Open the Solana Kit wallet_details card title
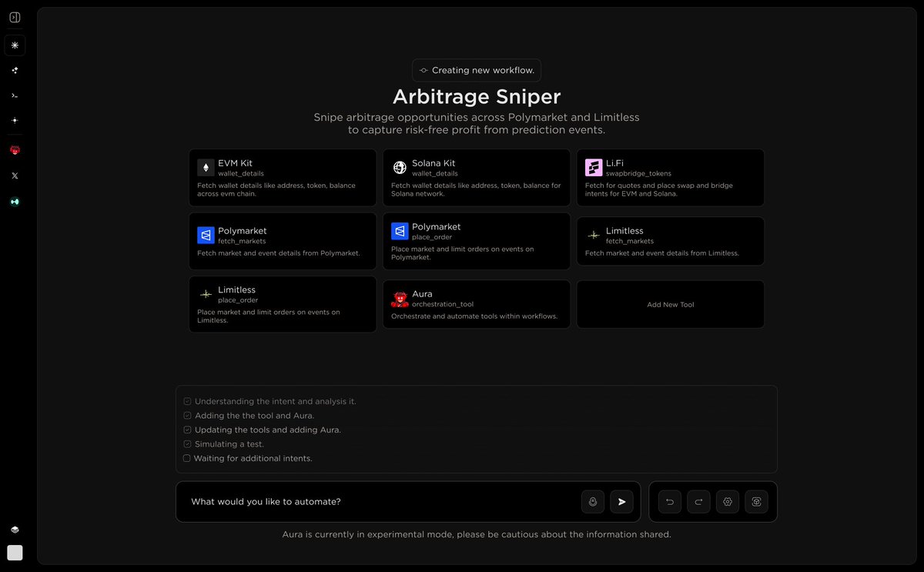 point(434,163)
